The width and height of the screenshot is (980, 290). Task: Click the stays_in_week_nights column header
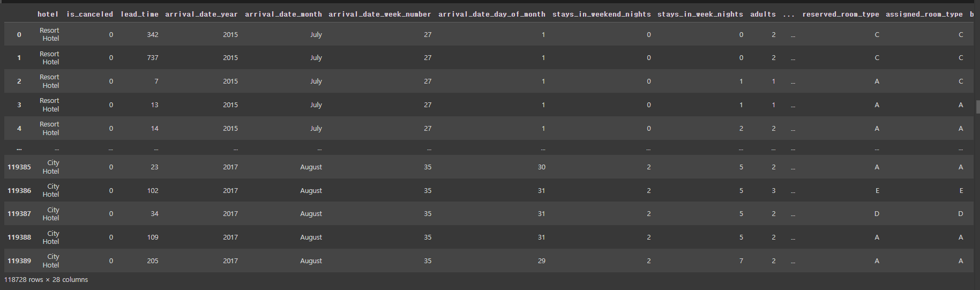700,14
